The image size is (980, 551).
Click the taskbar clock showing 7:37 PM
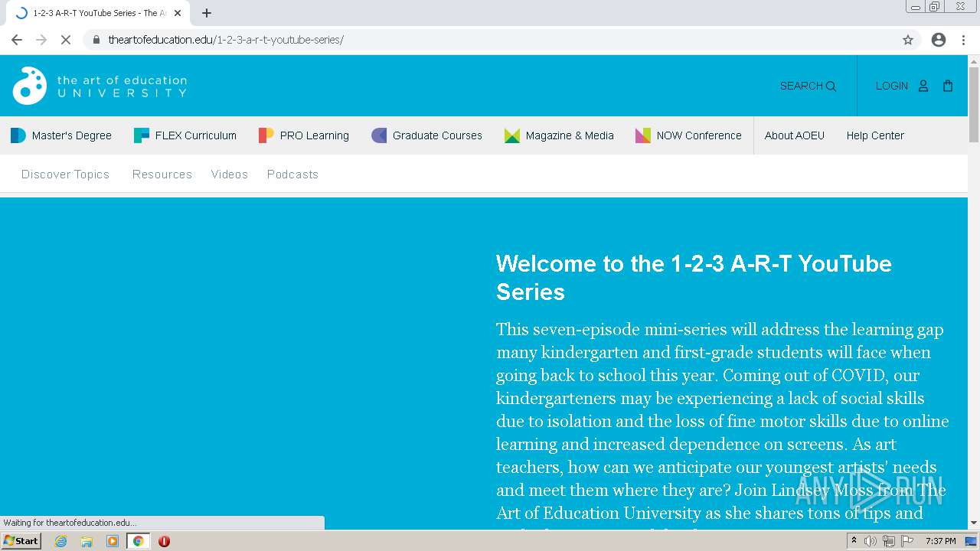click(x=940, y=541)
